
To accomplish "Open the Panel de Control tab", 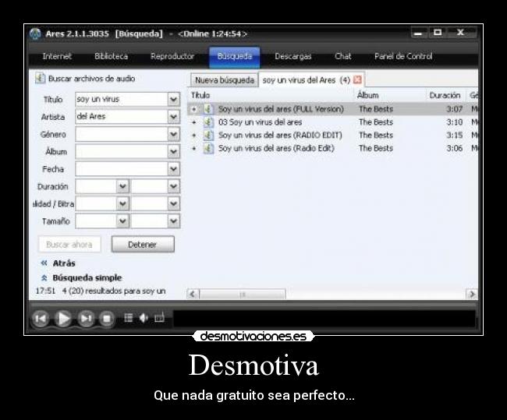I will tap(403, 56).
